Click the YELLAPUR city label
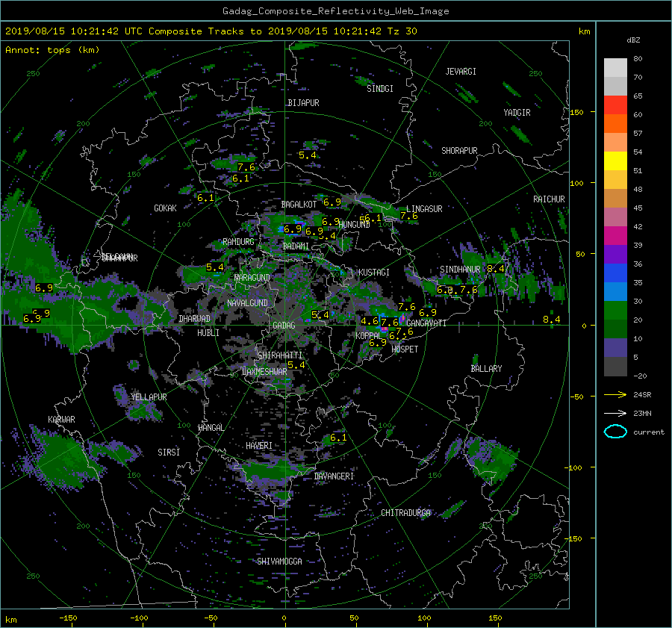 [149, 397]
